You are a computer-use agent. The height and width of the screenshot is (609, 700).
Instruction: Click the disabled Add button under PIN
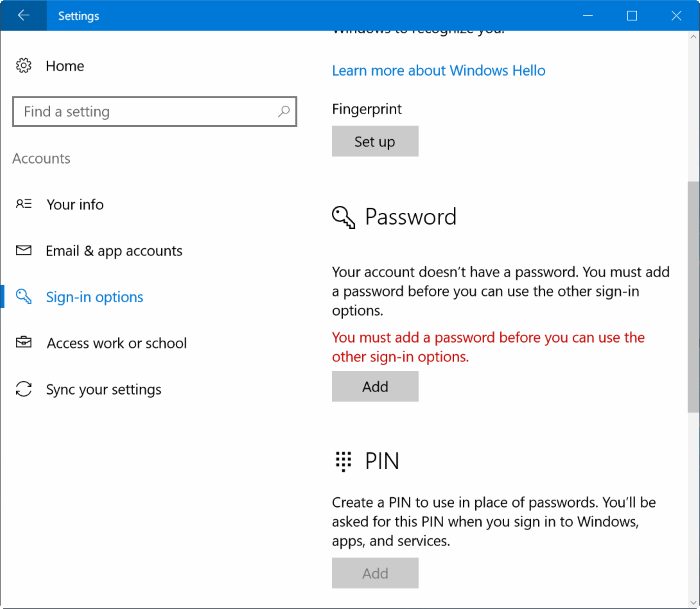tap(375, 573)
